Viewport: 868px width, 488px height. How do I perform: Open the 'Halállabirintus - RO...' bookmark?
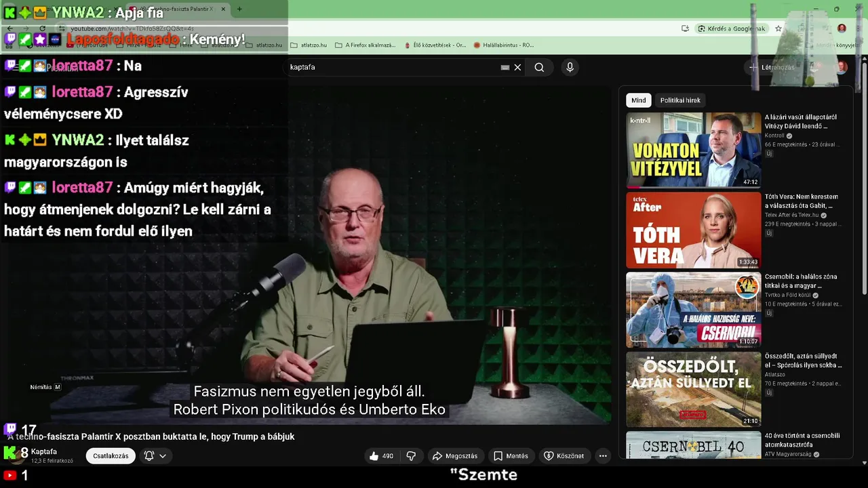point(504,45)
